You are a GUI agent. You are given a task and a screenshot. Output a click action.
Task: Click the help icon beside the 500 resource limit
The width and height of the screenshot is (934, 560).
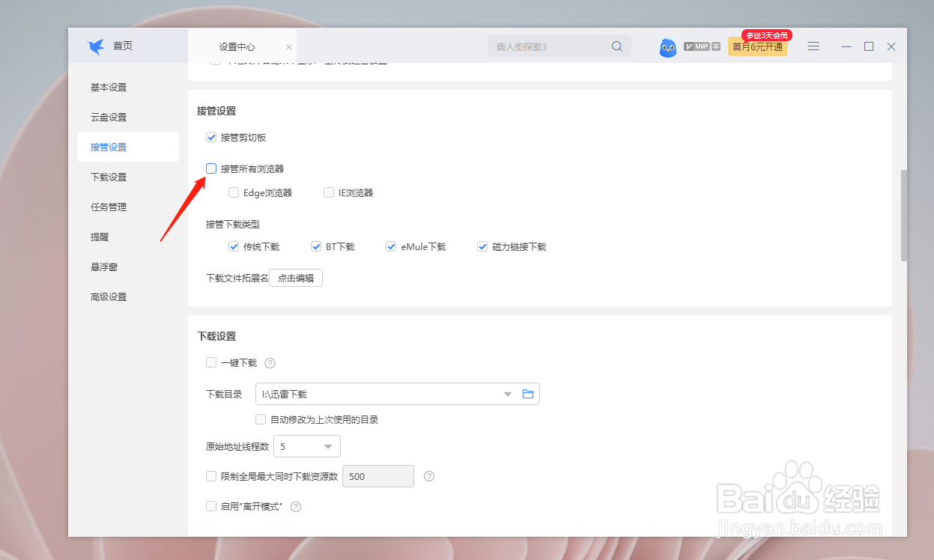[x=428, y=476]
